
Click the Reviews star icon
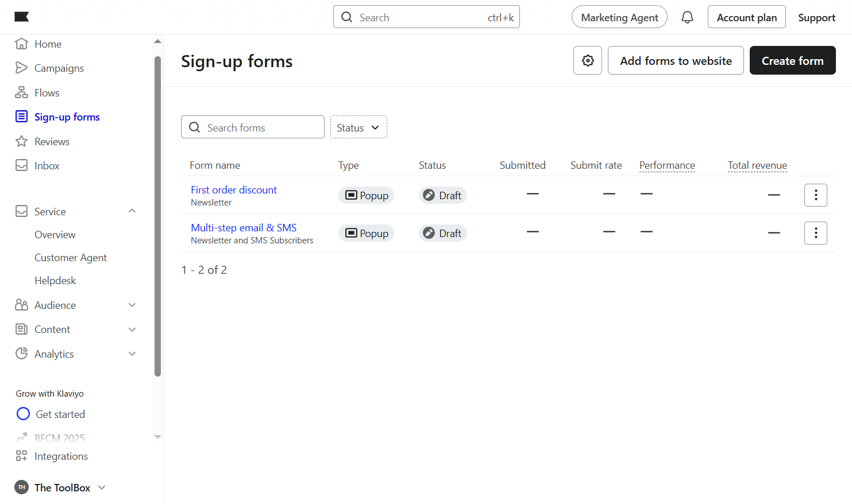[21, 141]
